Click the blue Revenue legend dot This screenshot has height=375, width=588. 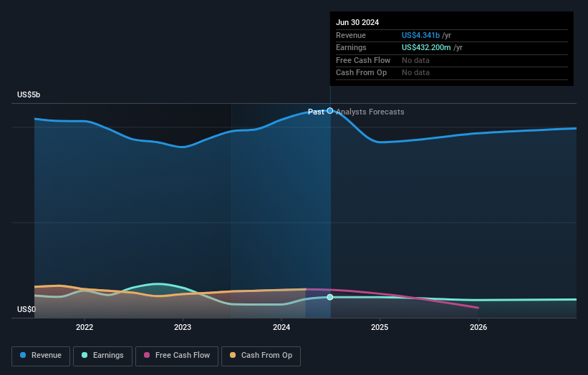pyautogui.click(x=23, y=355)
